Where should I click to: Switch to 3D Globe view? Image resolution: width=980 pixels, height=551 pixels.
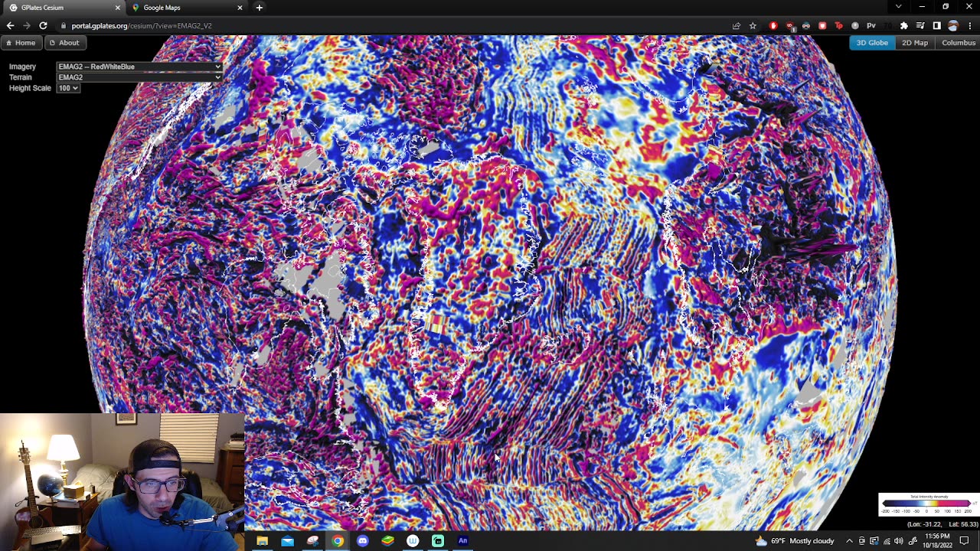[x=871, y=43]
